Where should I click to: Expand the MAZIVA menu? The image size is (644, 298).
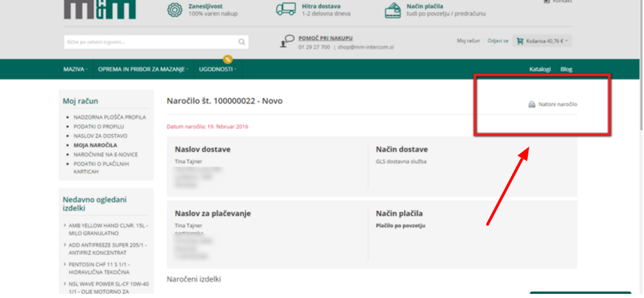(76, 69)
